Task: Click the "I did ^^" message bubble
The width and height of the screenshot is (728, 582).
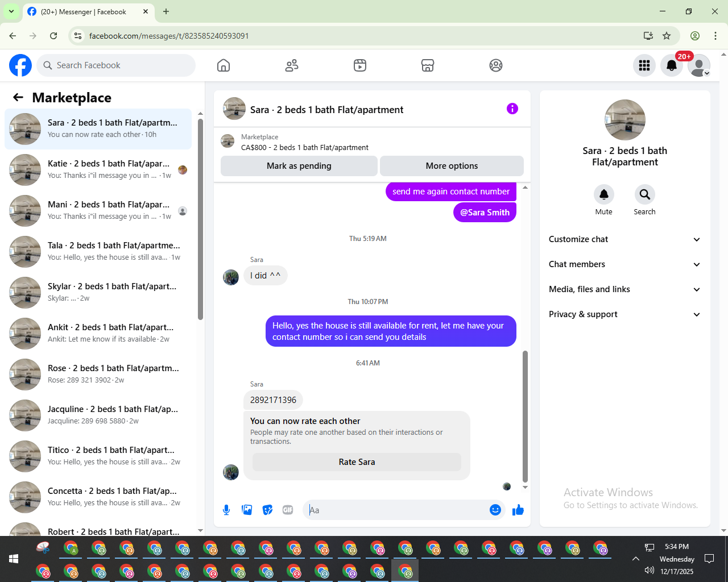Action: 266,276
